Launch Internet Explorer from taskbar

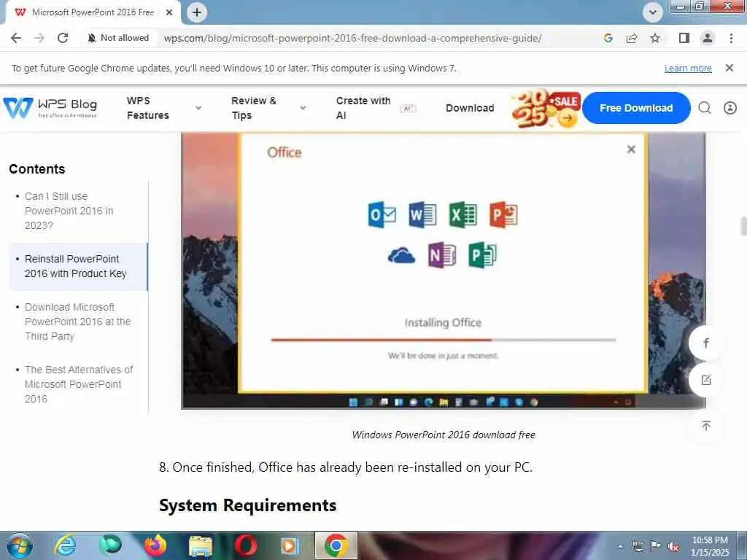tap(65, 545)
